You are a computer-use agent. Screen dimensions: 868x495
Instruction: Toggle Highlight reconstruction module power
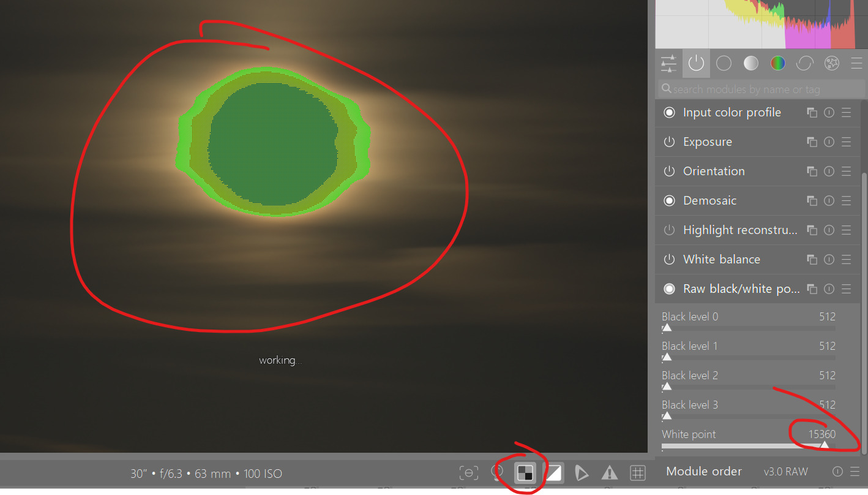[x=670, y=230]
